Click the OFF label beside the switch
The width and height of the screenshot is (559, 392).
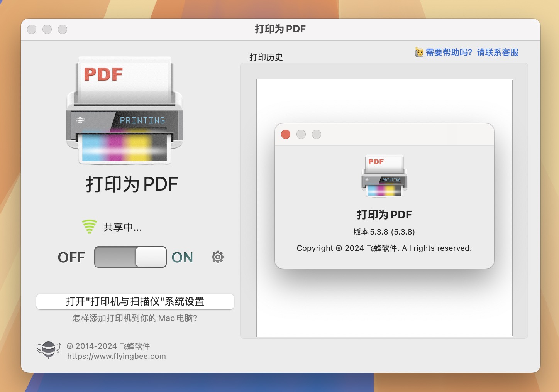[71, 257]
